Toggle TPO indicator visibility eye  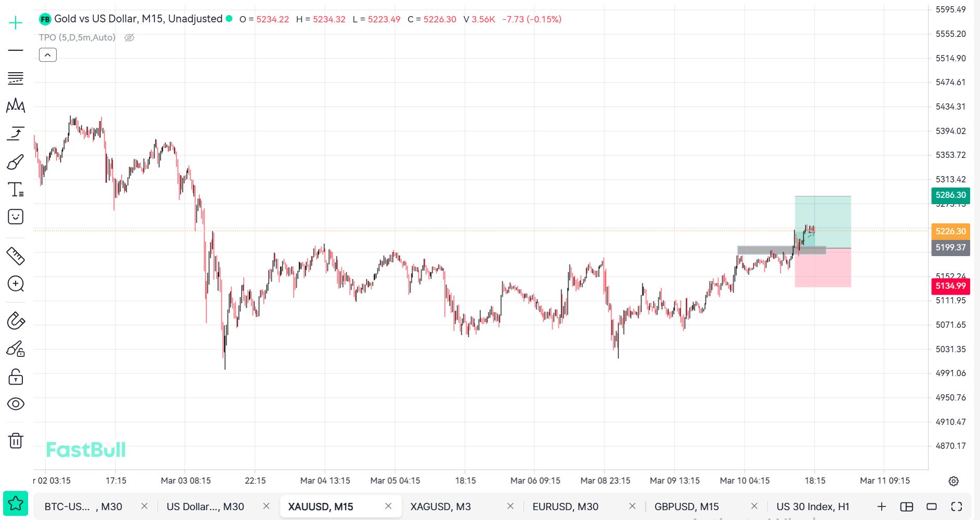129,37
